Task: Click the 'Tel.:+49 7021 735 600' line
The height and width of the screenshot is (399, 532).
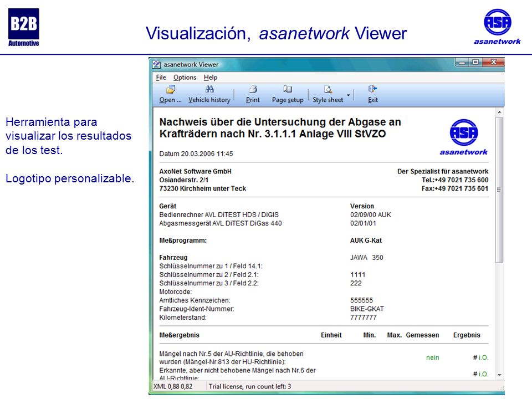Action: [x=455, y=180]
